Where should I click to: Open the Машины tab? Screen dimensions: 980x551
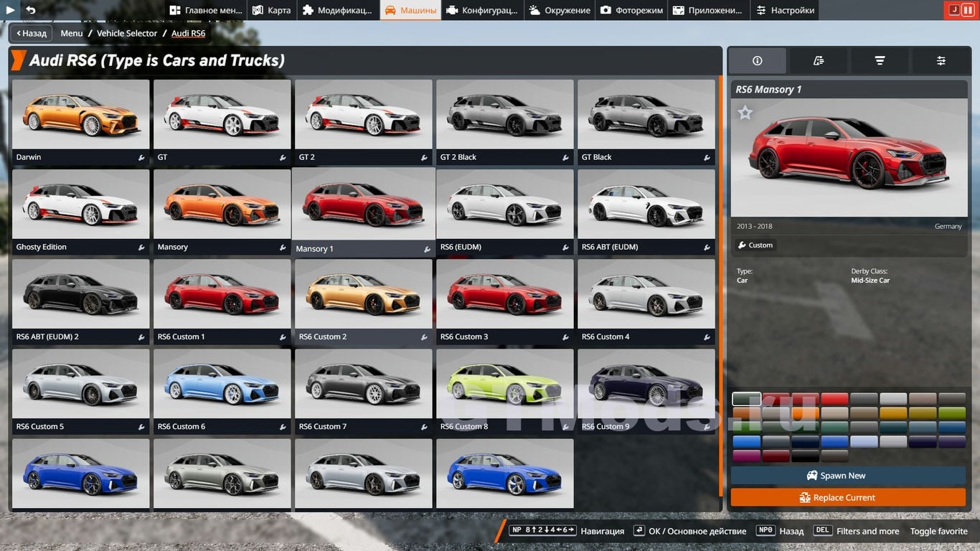(x=410, y=10)
